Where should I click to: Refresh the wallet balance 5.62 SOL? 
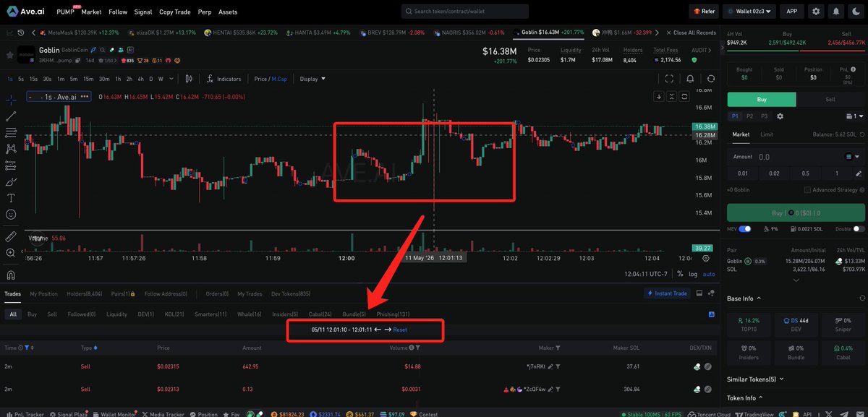[861, 134]
